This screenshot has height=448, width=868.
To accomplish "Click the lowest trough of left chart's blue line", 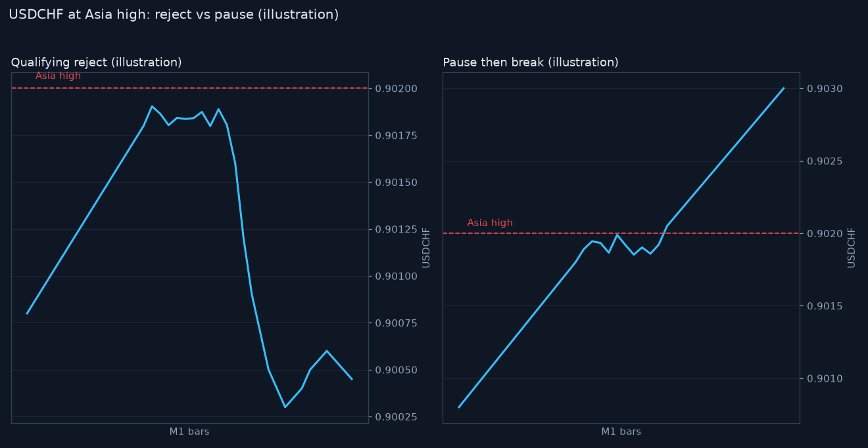I will (x=285, y=407).
